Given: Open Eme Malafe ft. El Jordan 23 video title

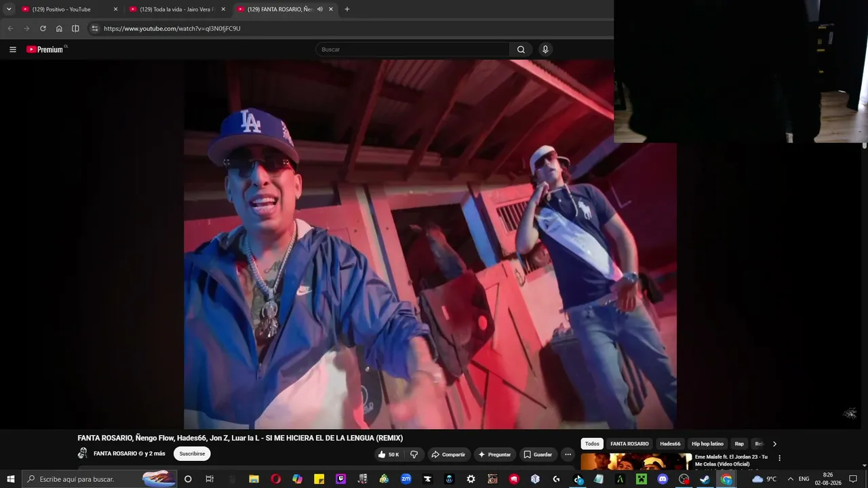Looking at the screenshot, I should [731, 460].
